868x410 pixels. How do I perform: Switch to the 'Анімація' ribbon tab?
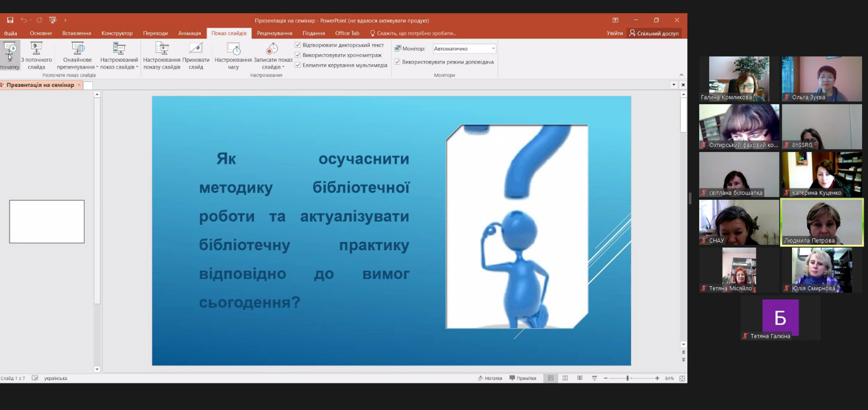click(190, 33)
